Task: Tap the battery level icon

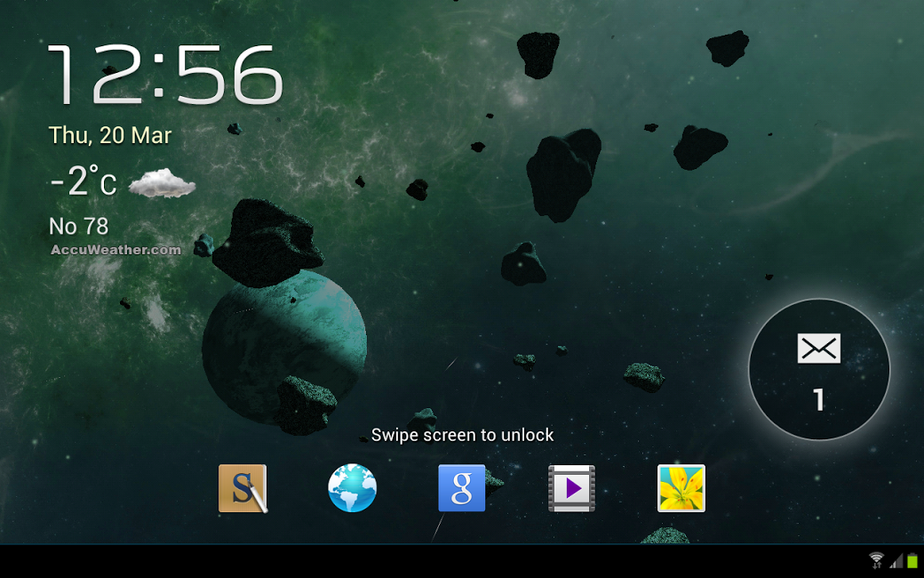Action: coord(912,560)
